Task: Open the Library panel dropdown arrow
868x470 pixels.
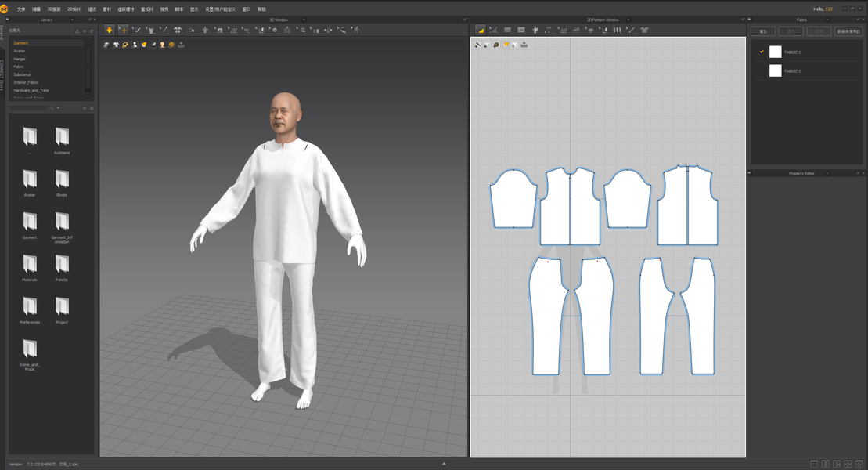Action: 72,20
